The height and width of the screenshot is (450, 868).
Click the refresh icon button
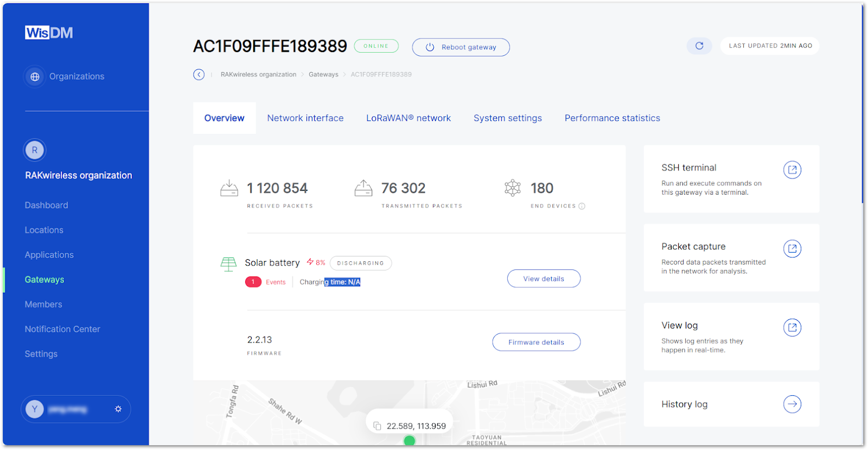[x=699, y=46]
